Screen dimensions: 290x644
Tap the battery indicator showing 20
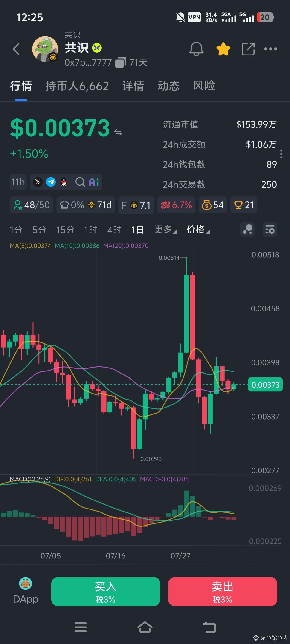click(x=265, y=17)
